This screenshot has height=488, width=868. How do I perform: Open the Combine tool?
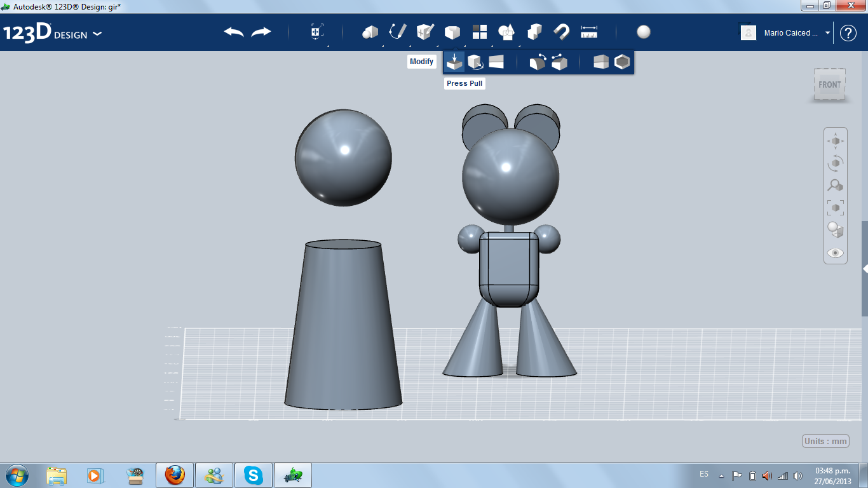coord(534,32)
